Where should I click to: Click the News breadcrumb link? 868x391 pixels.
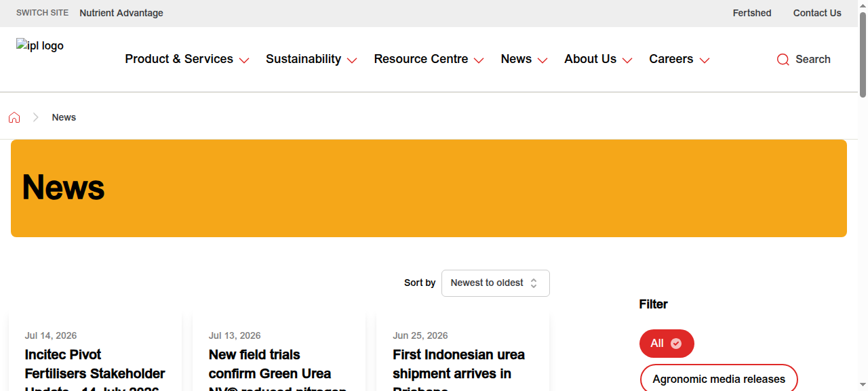point(64,117)
